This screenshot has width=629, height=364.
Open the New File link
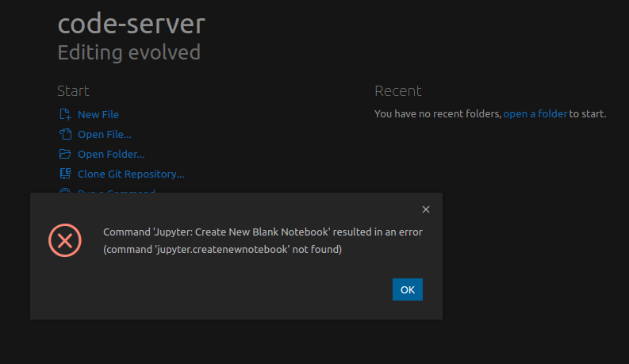(98, 115)
